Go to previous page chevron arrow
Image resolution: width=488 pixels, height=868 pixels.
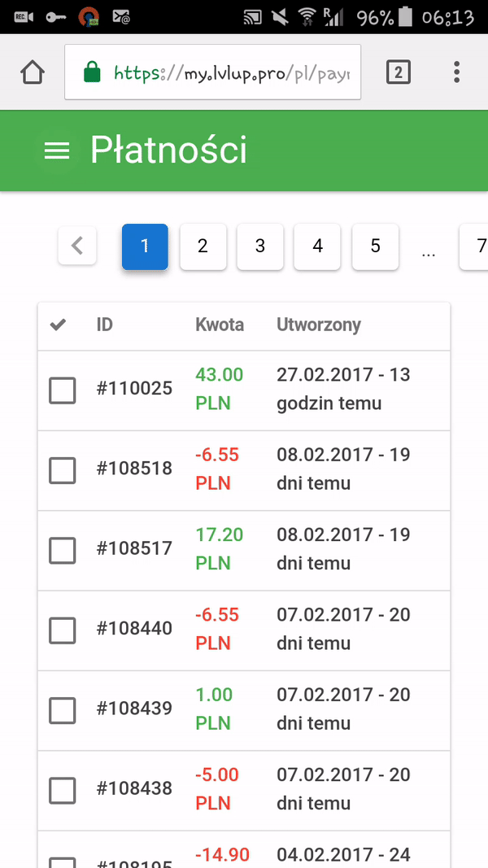click(77, 246)
